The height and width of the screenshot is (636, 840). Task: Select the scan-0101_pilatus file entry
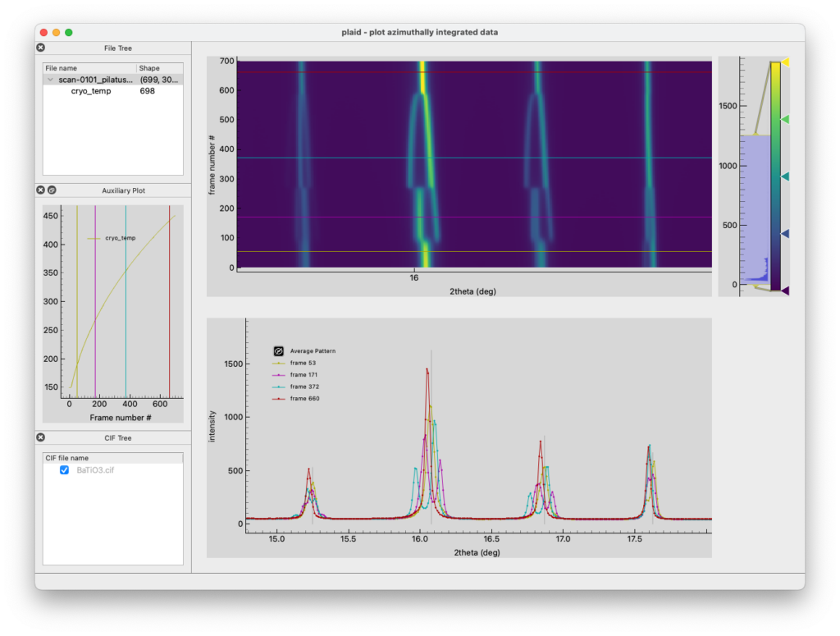click(95, 80)
